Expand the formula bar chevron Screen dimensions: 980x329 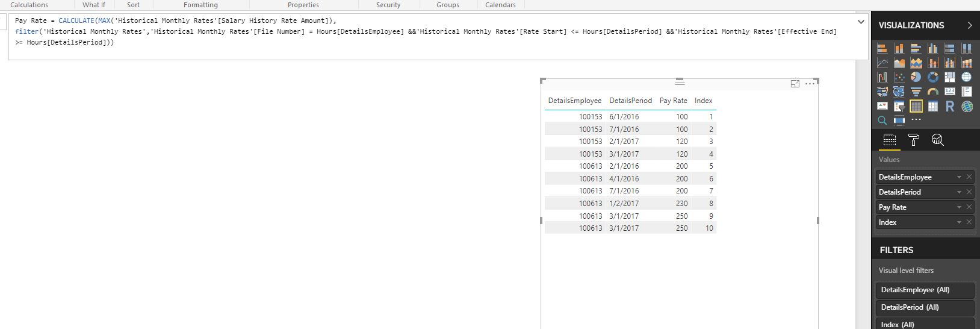pyautogui.click(x=861, y=22)
